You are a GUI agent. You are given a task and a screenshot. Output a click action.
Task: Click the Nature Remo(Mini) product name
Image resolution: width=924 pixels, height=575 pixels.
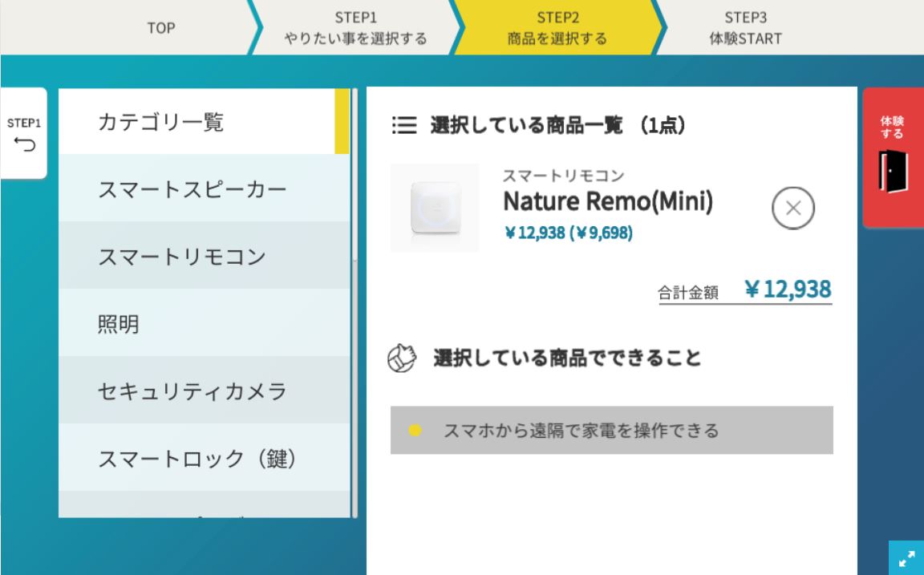click(x=607, y=201)
